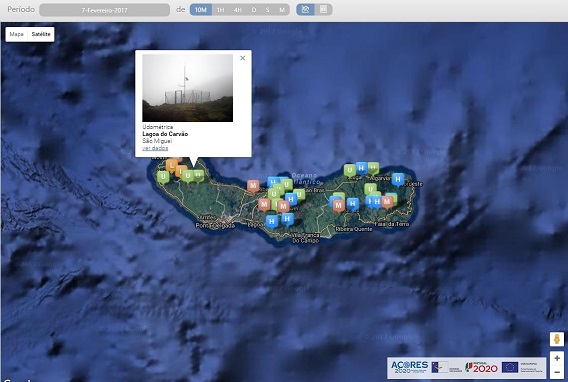Zoom out the map with minus
568x382 pixels.
(557, 372)
